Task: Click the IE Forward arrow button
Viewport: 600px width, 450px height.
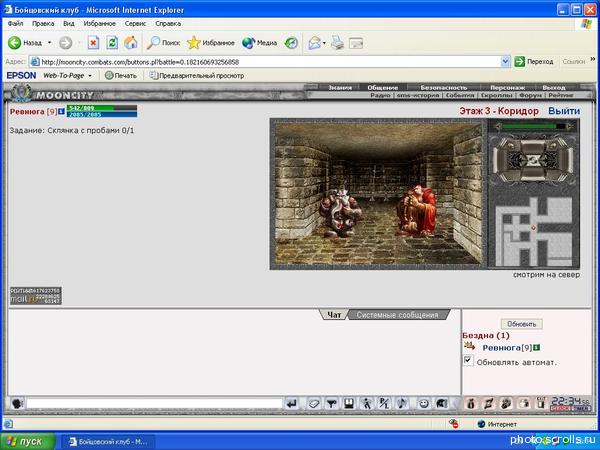Action: [x=65, y=43]
